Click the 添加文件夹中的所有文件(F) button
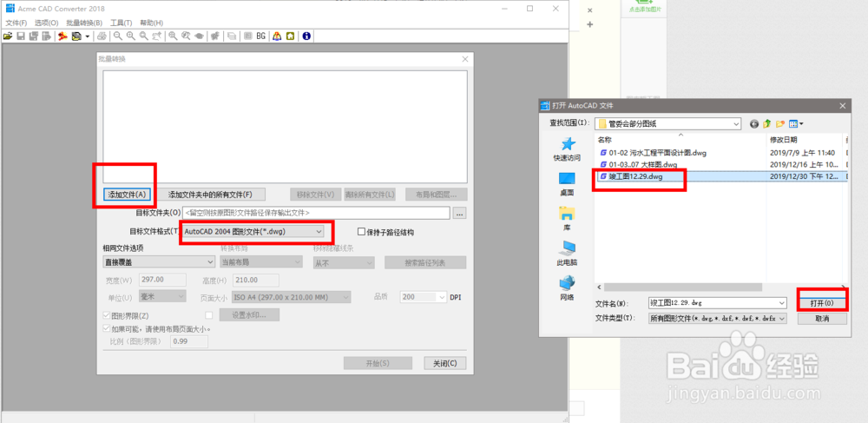Screen dimensions: 868x423 (210, 195)
